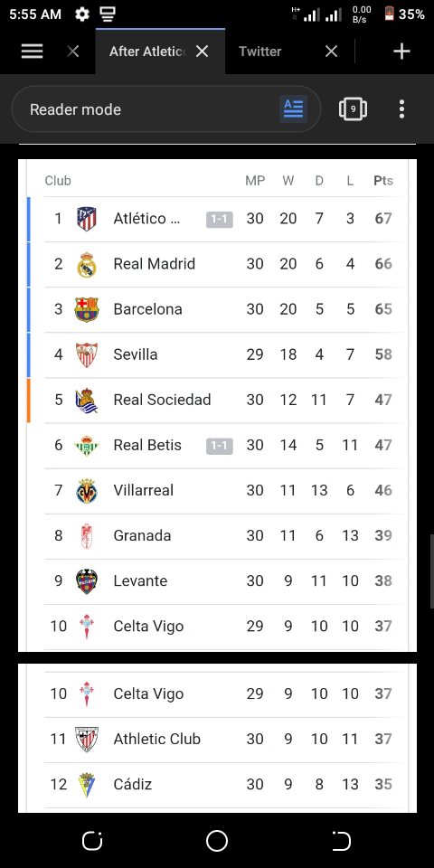Close the After Atletico tab

click(202, 52)
